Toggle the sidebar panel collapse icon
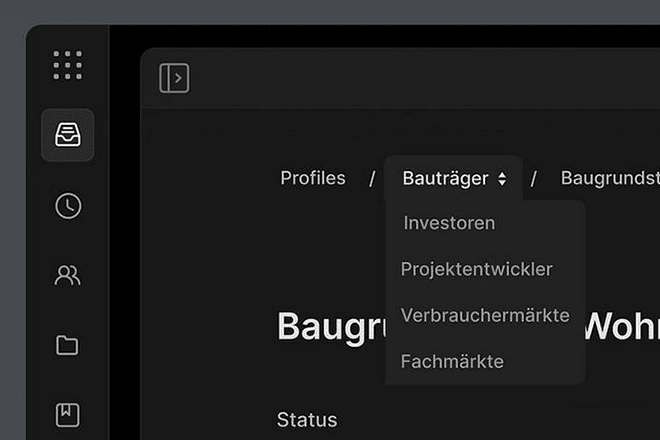The width and height of the screenshot is (660, 440). (x=174, y=78)
